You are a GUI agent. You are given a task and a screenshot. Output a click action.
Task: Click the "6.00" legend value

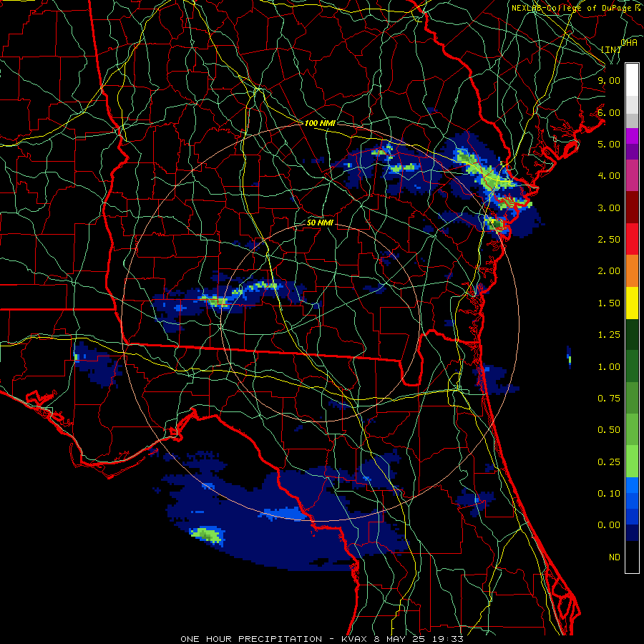pos(609,112)
